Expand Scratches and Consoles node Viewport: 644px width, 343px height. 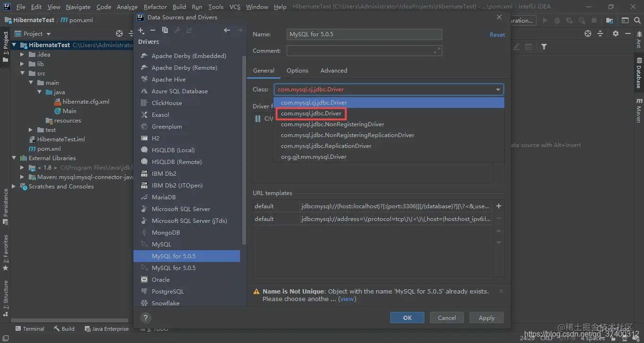click(x=14, y=186)
